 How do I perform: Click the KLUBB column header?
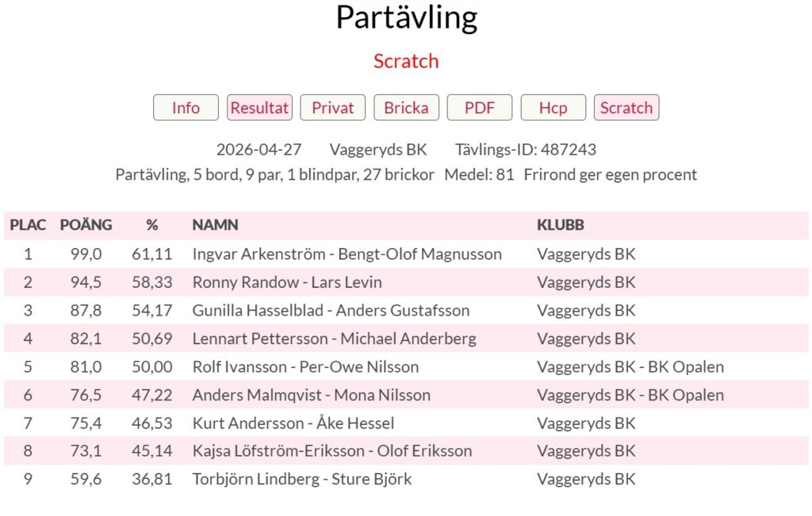click(x=560, y=225)
